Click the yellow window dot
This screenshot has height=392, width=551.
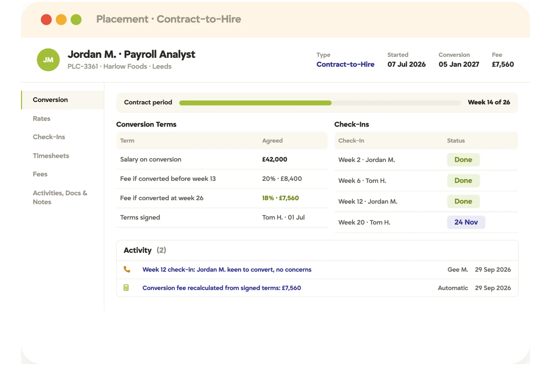pyautogui.click(x=61, y=20)
